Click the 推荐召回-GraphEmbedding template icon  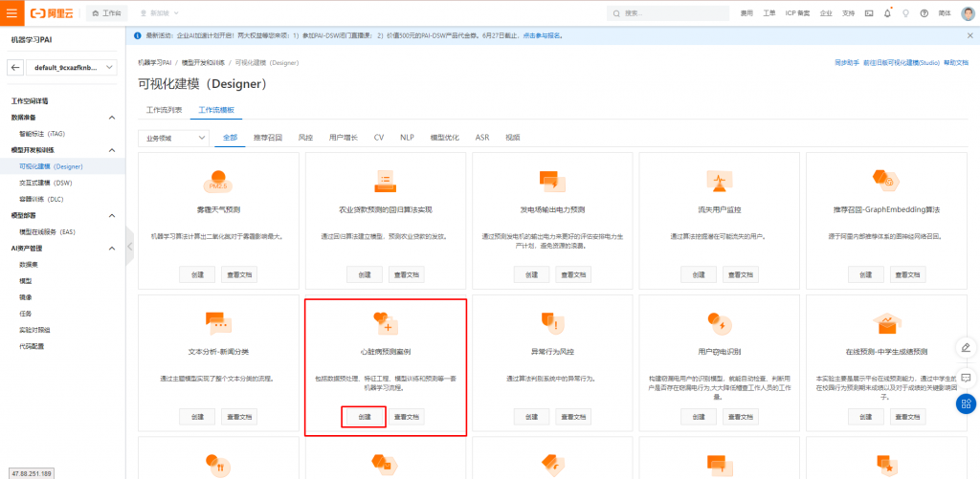886,181
